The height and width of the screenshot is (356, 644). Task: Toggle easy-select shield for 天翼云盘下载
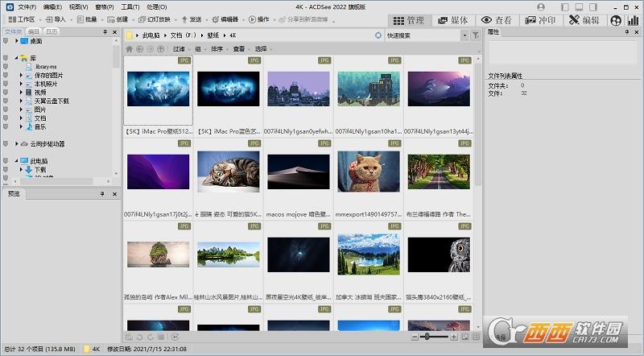tap(6, 101)
